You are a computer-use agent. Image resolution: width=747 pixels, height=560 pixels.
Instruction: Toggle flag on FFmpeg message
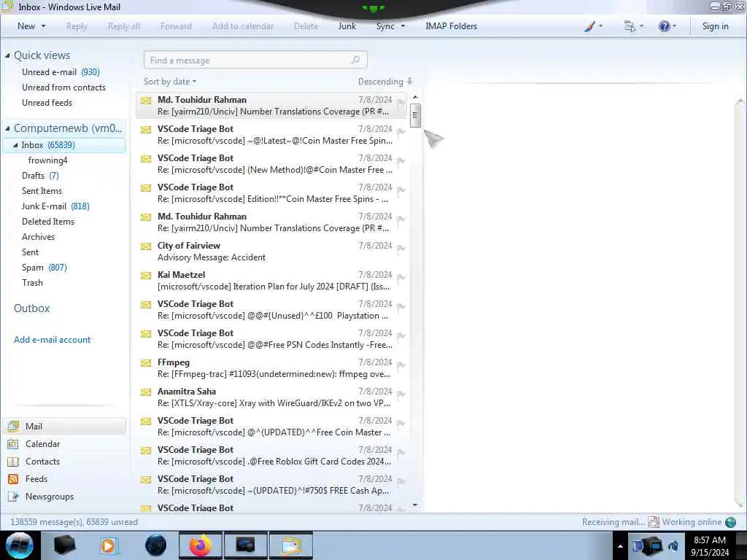(x=400, y=365)
